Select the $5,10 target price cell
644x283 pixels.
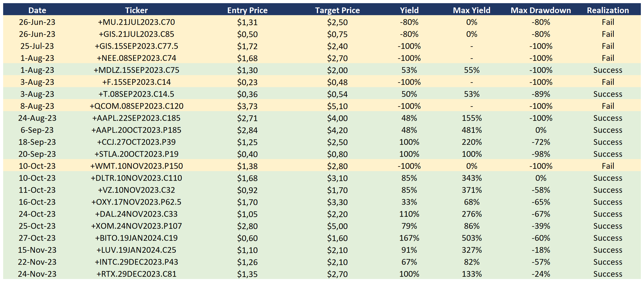(x=337, y=106)
